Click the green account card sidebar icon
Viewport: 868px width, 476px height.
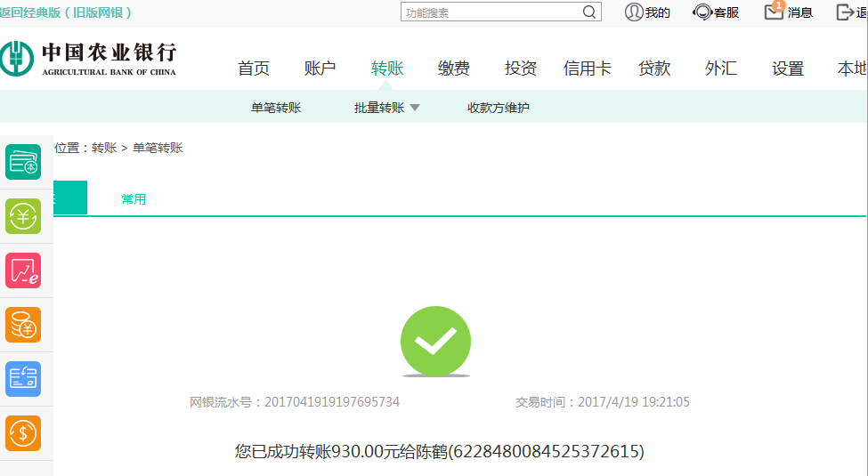click(23, 162)
